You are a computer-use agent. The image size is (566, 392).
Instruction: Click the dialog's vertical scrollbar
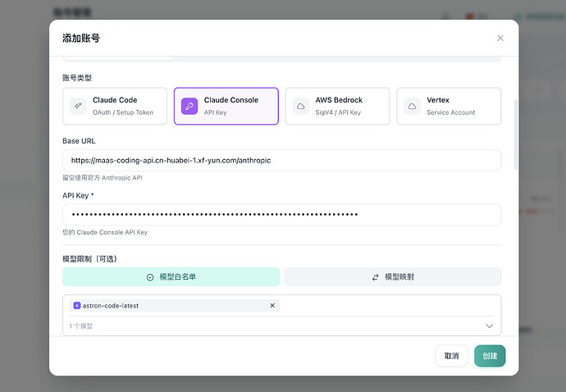(x=516, y=134)
